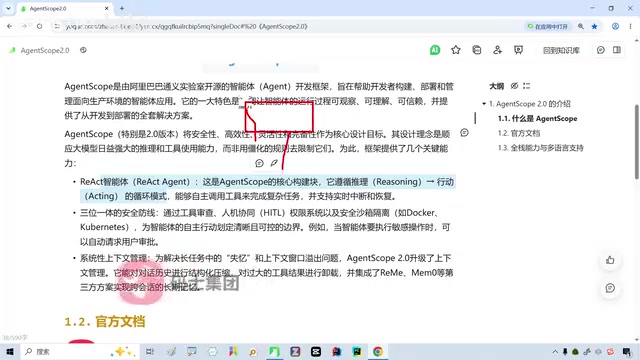Click the 大纲 outline title

(497, 86)
